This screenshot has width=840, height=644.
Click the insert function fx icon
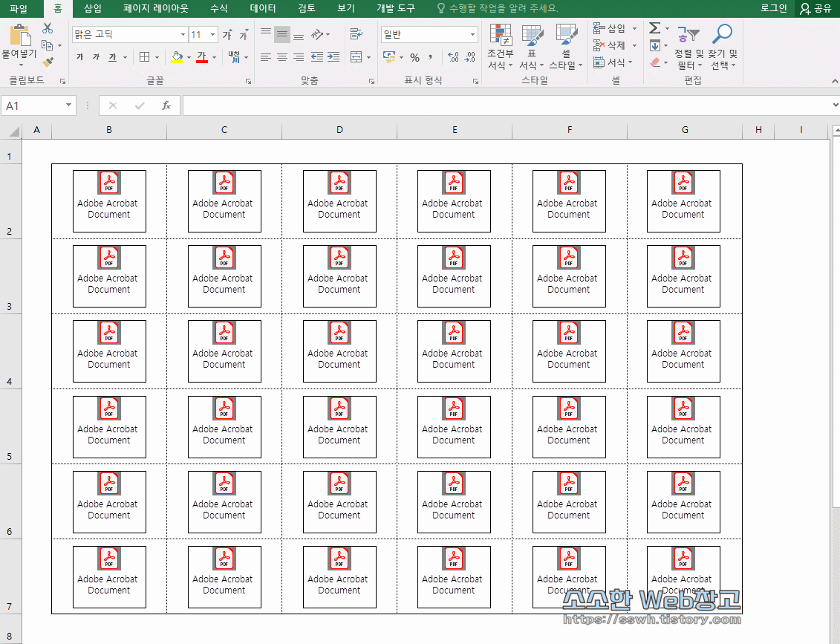tap(166, 105)
